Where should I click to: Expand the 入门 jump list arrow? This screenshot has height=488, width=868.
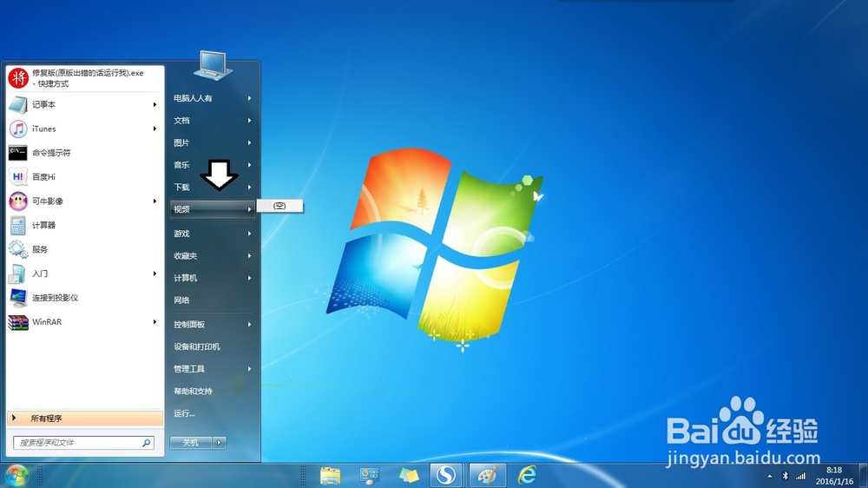pyautogui.click(x=155, y=274)
